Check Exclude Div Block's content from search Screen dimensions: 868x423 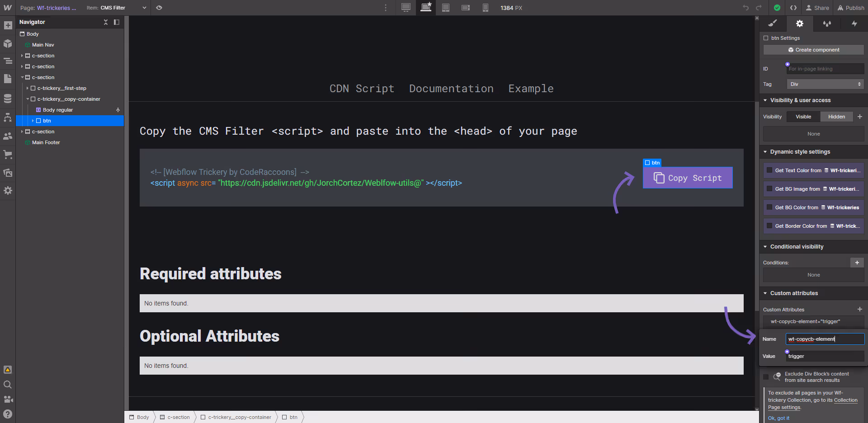766,377
